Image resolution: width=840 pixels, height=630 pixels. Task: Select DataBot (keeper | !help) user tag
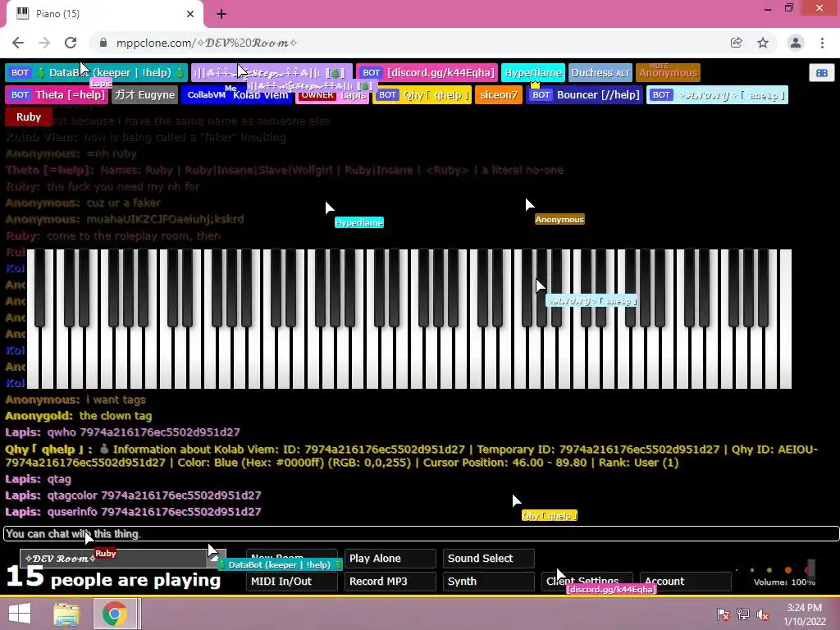click(97, 73)
